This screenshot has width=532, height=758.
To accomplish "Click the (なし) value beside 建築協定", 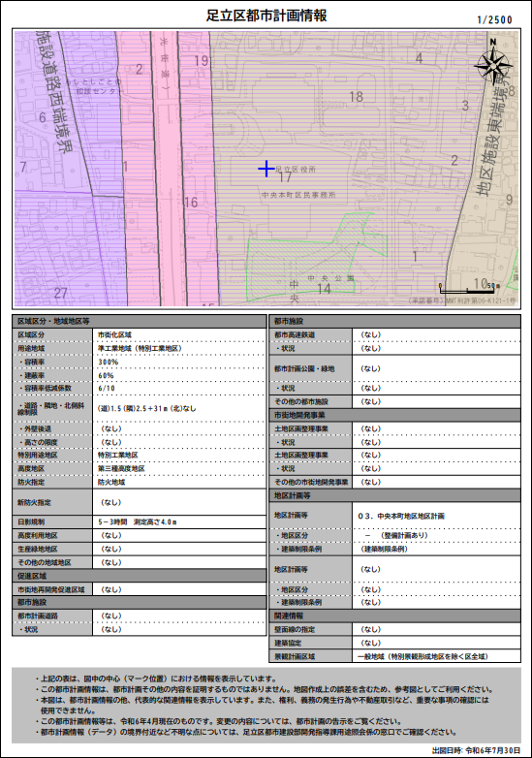I will click(x=370, y=643).
